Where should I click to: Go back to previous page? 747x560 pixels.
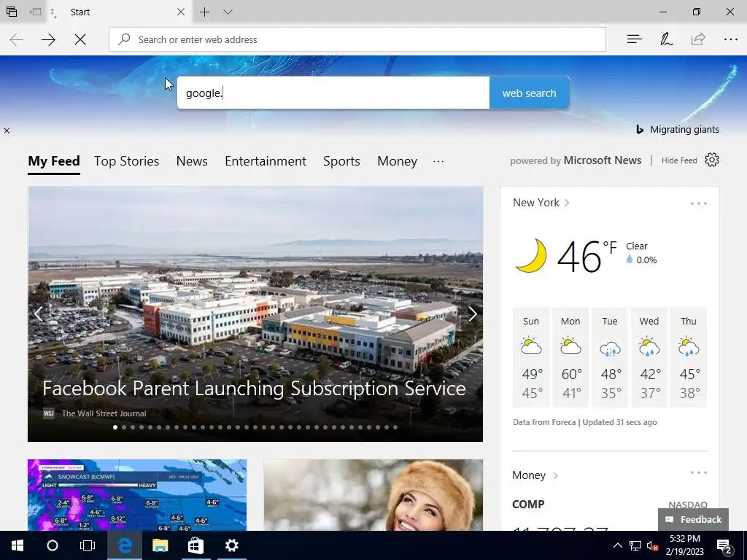(x=16, y=39)
